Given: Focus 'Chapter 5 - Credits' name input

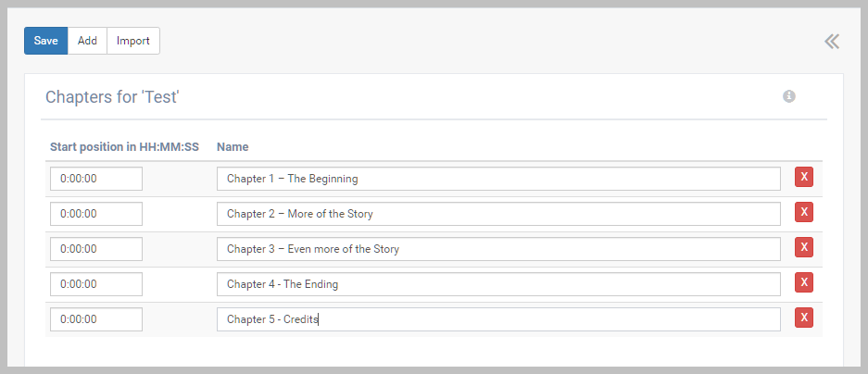Looking at the screenshot, I should (x=498, y=319).
